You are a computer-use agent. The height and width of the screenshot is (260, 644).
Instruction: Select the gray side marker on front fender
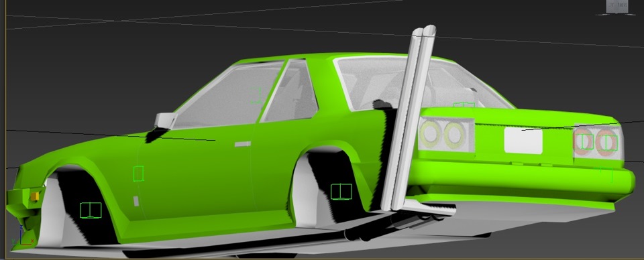pyautogui.click(x=136, y=201)
